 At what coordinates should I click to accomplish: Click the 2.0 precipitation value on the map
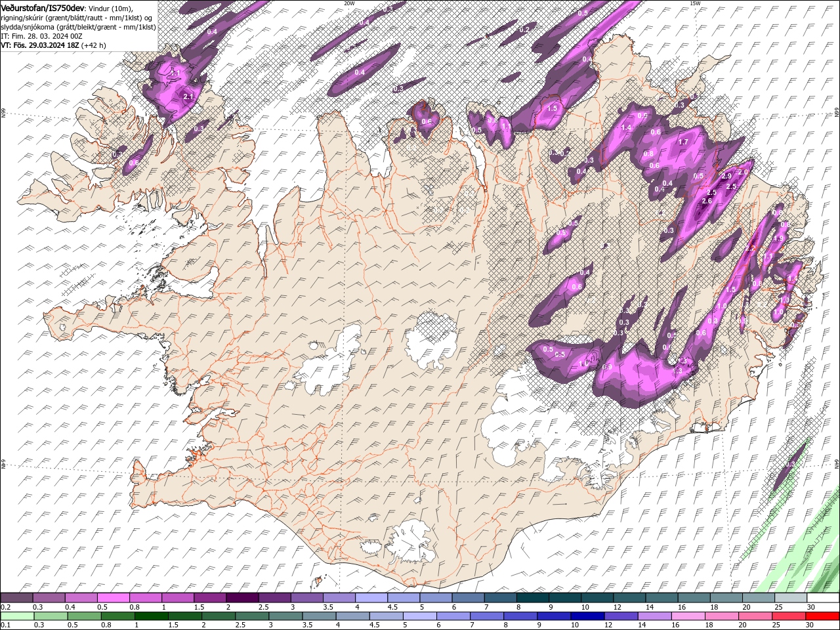[743, 172]
